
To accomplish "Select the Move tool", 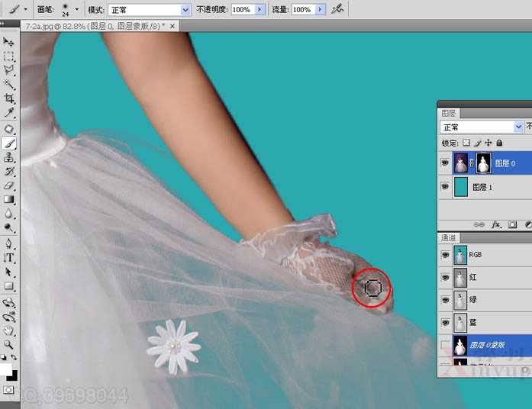I will (x=9, y=42).
